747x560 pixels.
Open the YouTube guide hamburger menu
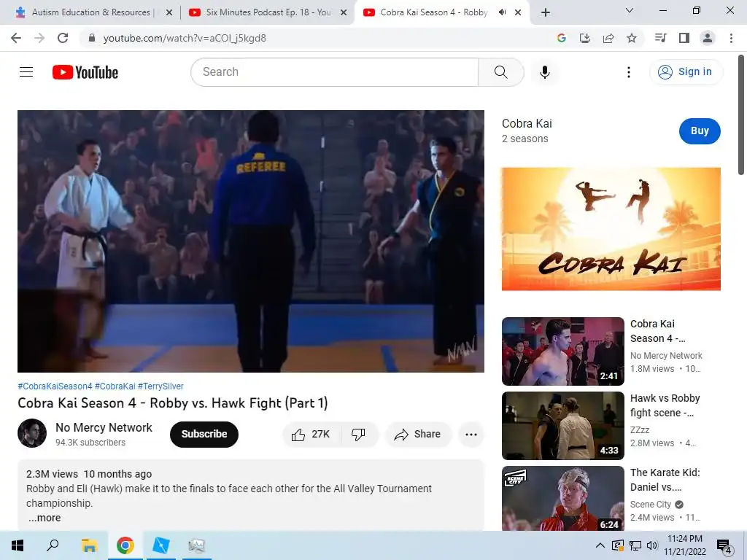26,72
